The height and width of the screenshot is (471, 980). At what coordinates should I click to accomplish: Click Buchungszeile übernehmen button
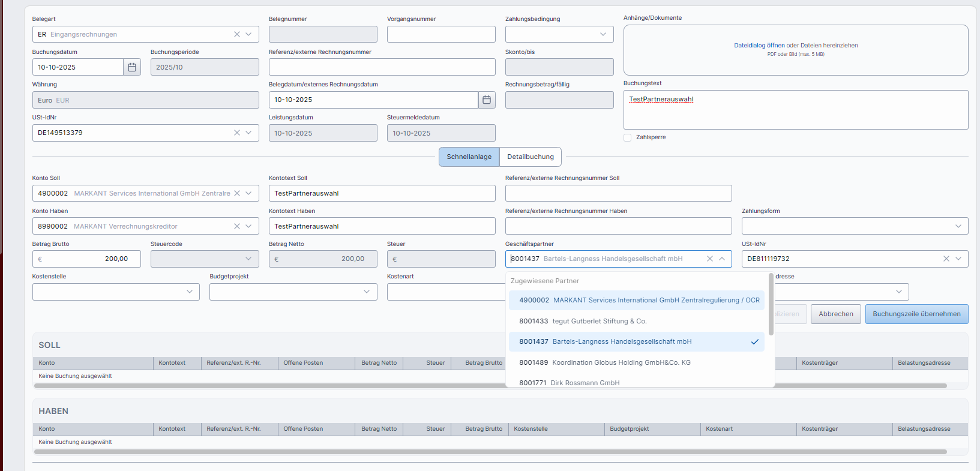[x=916, y=314]
